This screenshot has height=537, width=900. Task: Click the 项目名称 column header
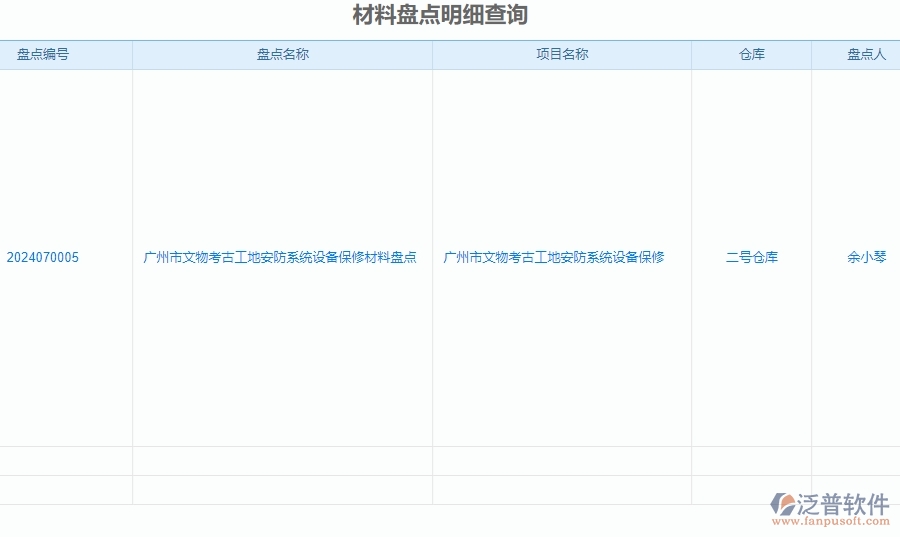pos(562,55)
